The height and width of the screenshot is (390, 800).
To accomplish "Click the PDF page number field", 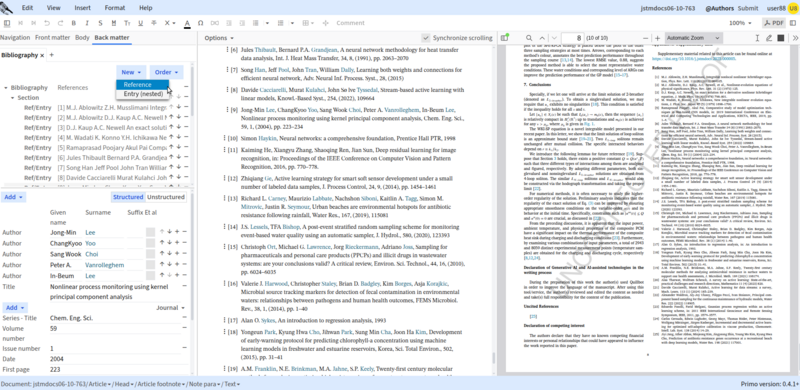I will pyautogui.click(x=572, y=38).
